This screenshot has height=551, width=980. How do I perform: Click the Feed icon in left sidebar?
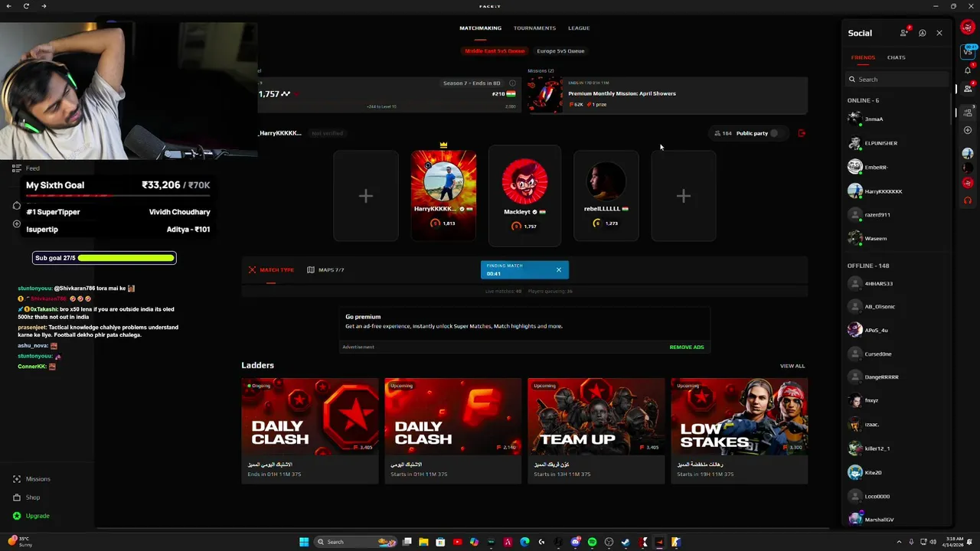(17, 168)
